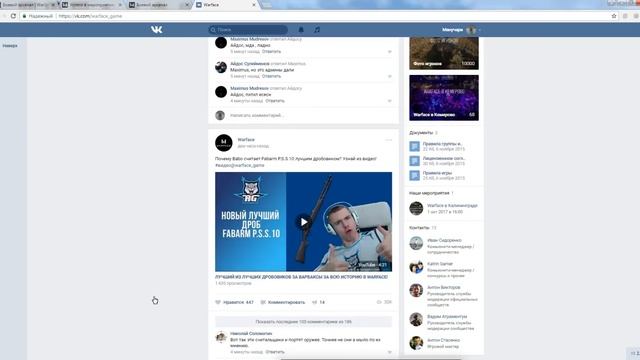Open Warface community avatar on the post
The width and height of the screenshot is (640, 360).
[x=224, y=142]
